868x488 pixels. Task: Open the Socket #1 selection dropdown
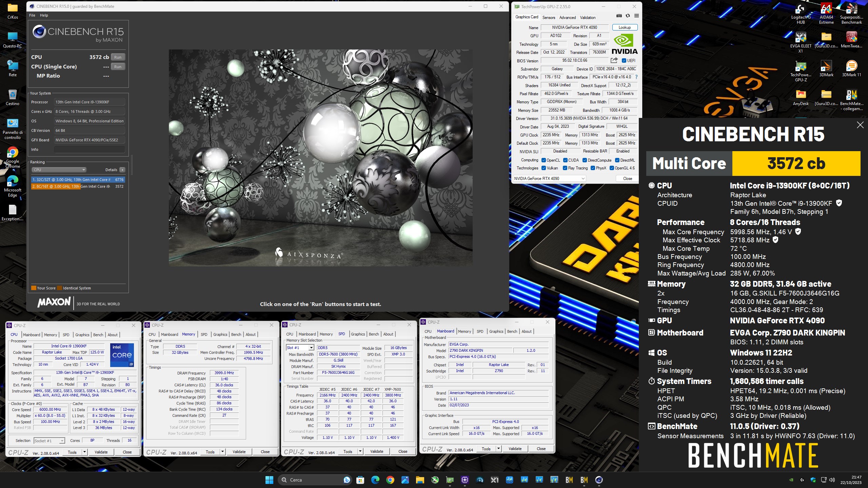(x=49, y=441)
